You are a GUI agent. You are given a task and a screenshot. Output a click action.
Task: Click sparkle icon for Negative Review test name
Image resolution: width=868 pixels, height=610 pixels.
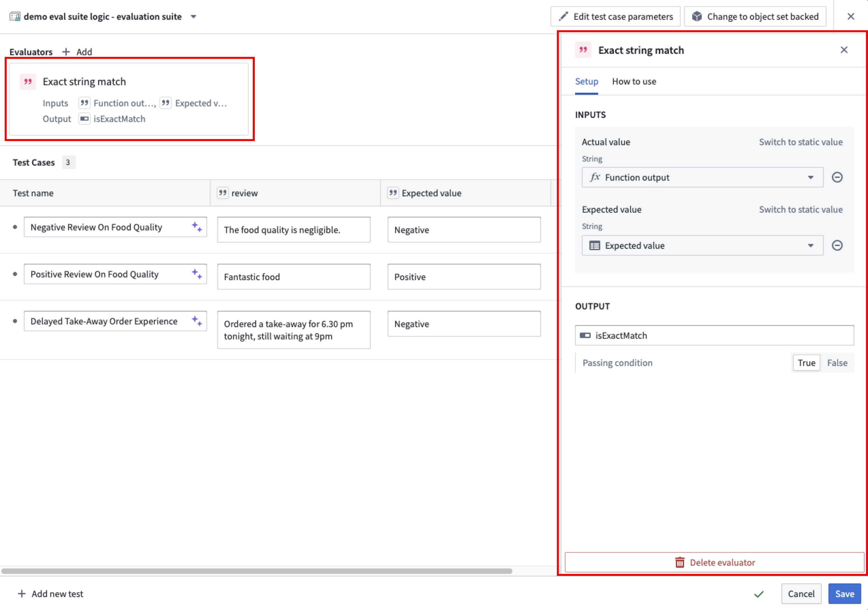197,227
